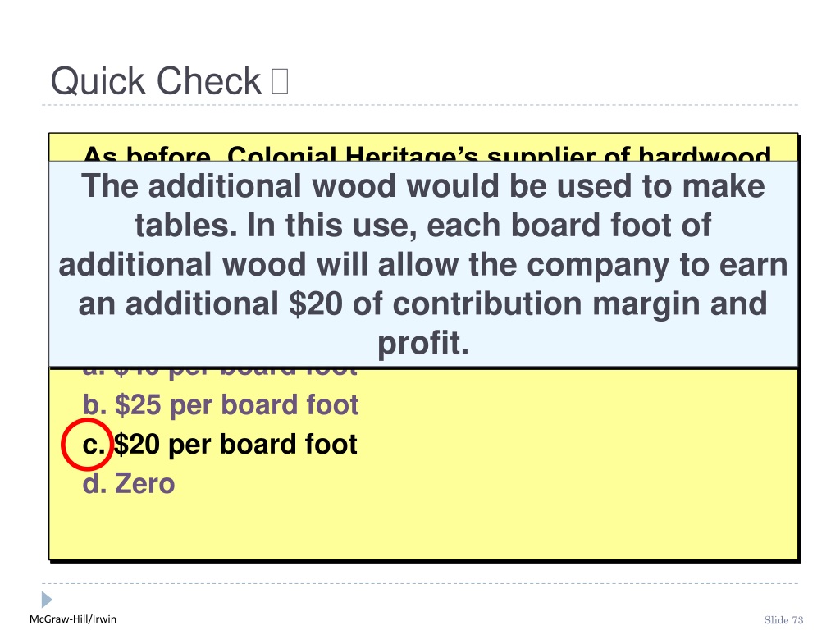Click the Slide 73 page label

tap(783, 620)
